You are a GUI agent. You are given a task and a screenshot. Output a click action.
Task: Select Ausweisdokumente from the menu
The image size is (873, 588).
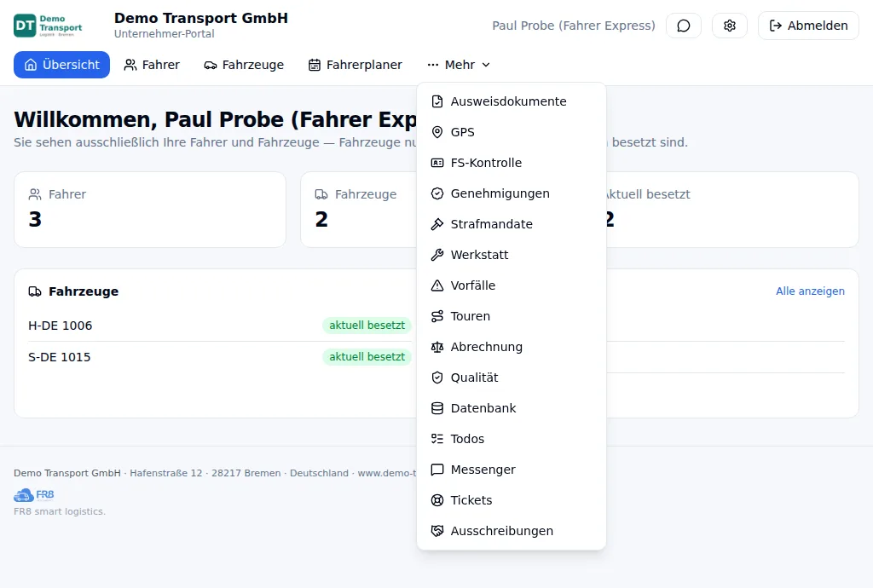(x=512, y=101)
